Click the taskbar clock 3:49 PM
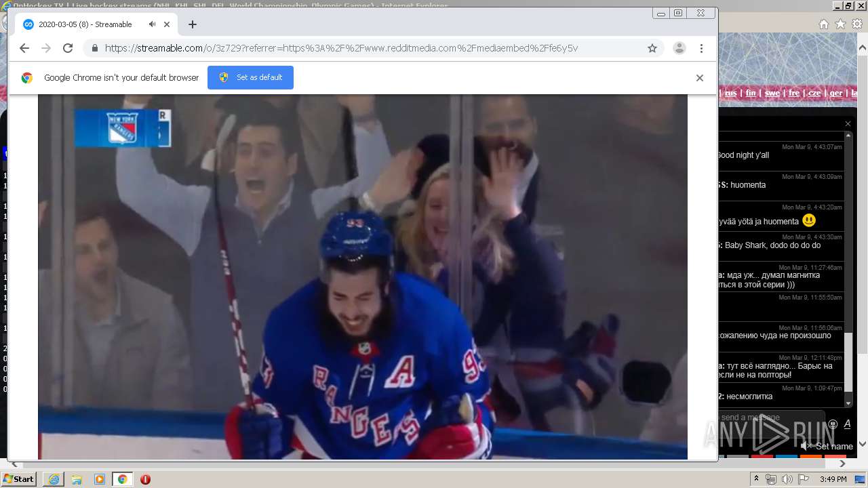This screenshot has width=868, height=488. click(x=833, y=479)
